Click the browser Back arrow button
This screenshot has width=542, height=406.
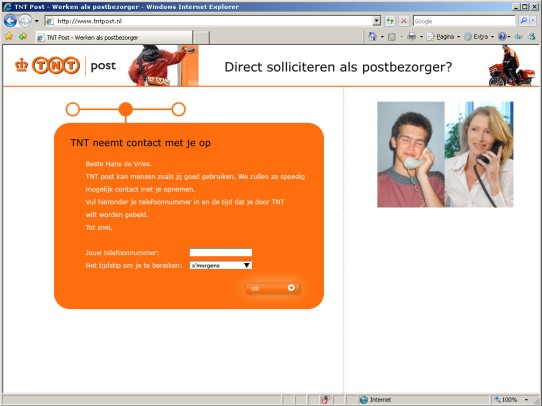(x=10, y=21)
